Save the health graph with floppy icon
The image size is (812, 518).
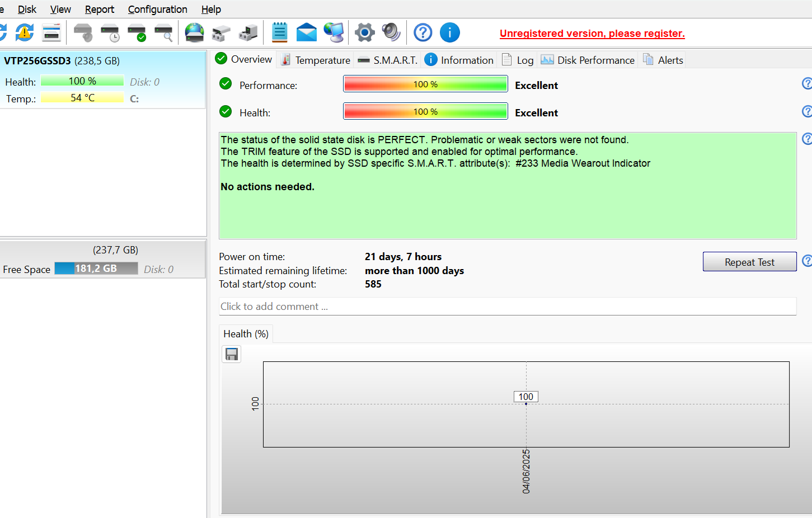point(232,354)
